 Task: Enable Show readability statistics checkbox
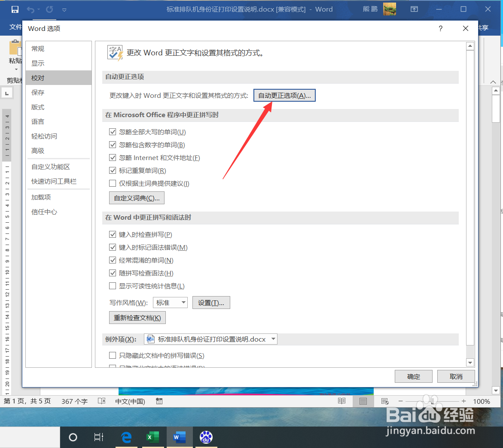pyautogui.click(x=113, y=286)
